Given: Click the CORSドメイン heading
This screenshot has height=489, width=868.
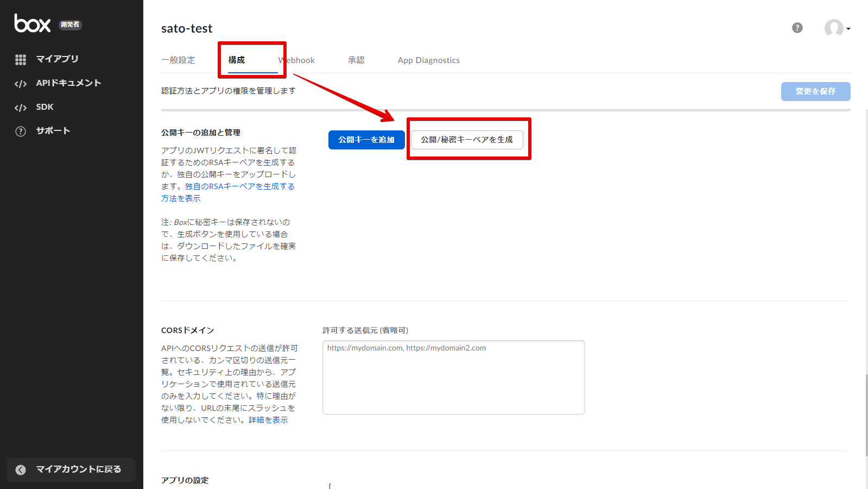Looking at the screenshot, I should pyautogui.click(x=188, y=330).
